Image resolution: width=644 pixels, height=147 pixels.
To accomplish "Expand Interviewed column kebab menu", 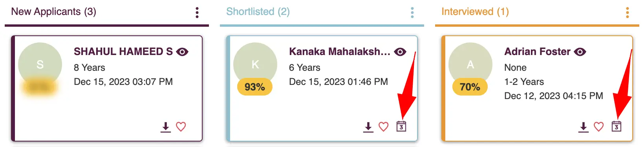I will pos(628,13).
